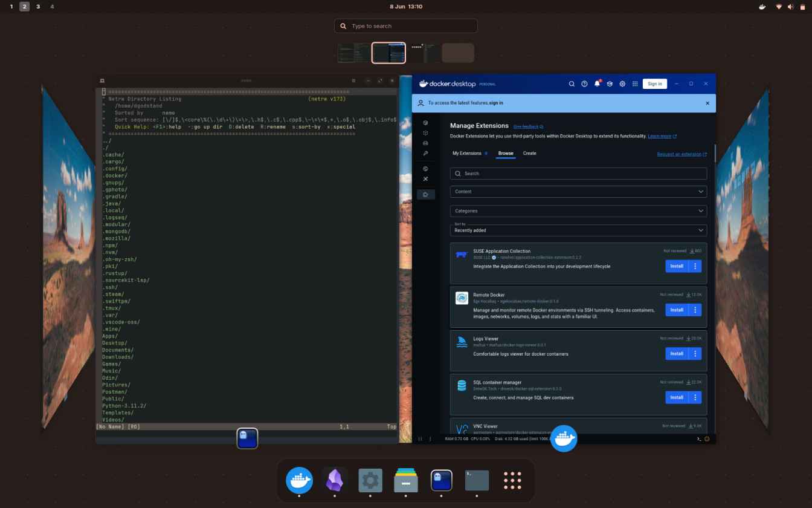
Task: Install the Logs Viewer extension
Action: tap(677, 354)
